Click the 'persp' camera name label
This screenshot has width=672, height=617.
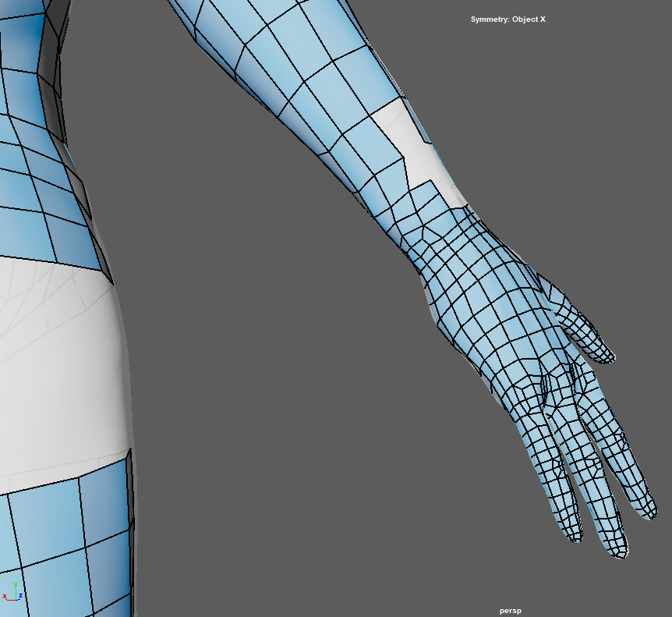coord(511,611)
